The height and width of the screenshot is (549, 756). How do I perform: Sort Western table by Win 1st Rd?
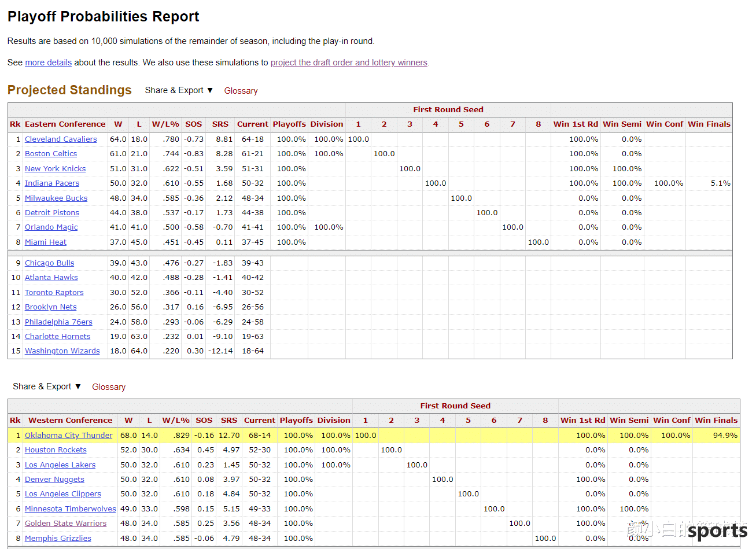click(582, 421)
